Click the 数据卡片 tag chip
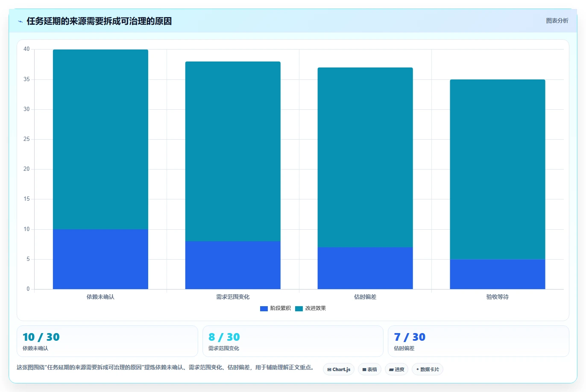This screenshot has width=586, height=392. 428,369
